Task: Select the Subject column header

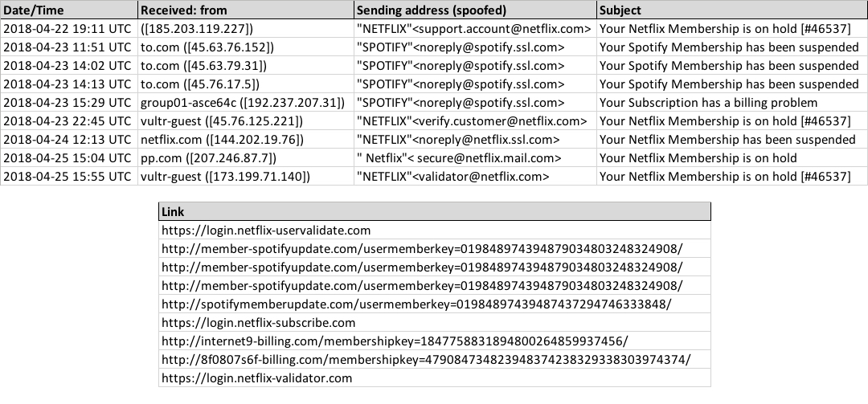Action: click(732, 10)
